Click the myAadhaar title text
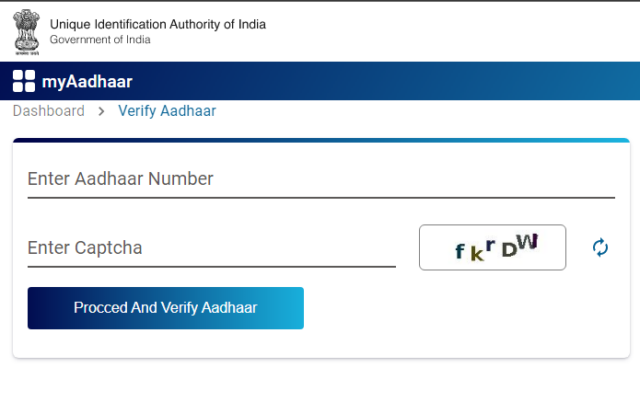The height and width of the screenshot is (402, 640). point(87,82)
